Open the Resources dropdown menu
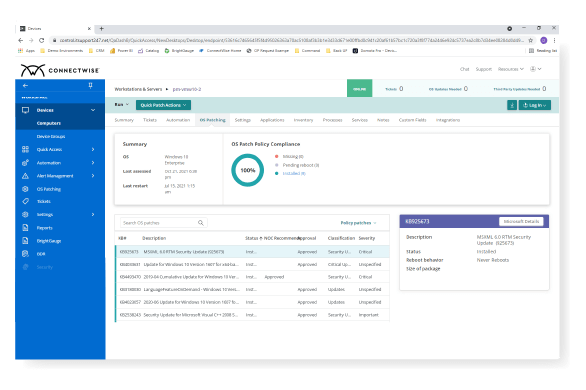This screenshot has height=390, width=586. pos(511,69)
